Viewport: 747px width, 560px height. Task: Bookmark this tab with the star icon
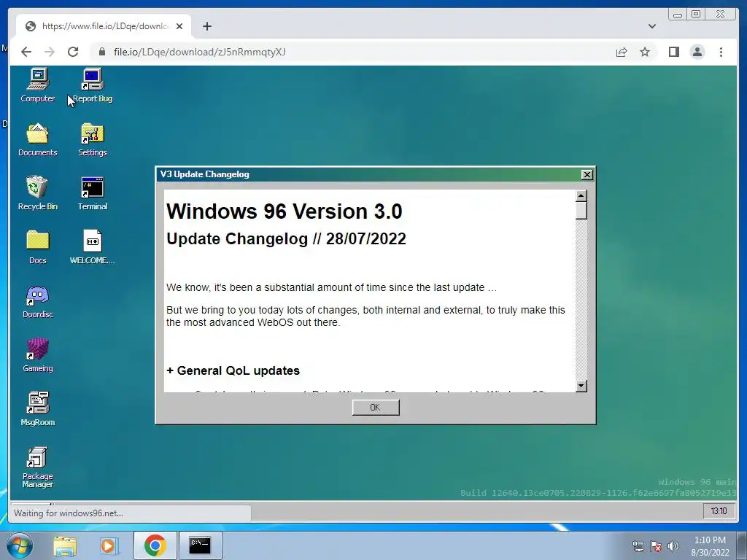(x=645, y=52)
